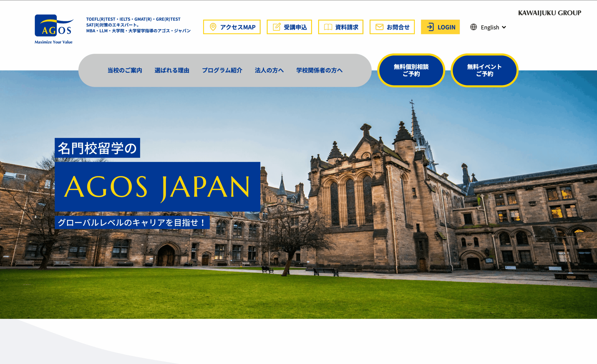Click the envelope icon beside お問合せ
The height and width of the screenshot is (364, 597).
[x=379, y=27]
